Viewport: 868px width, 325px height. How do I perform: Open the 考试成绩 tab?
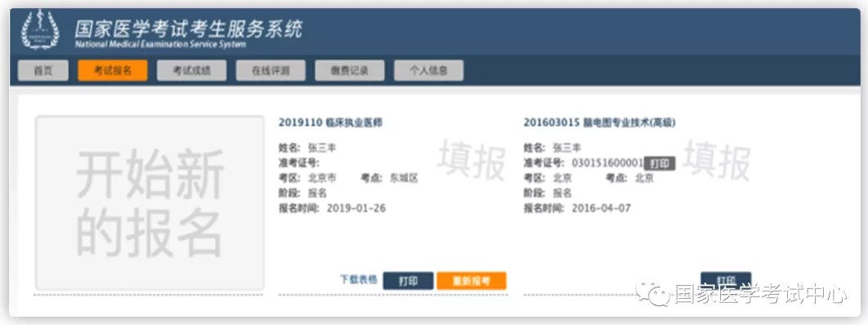click(x=191, y=70)
